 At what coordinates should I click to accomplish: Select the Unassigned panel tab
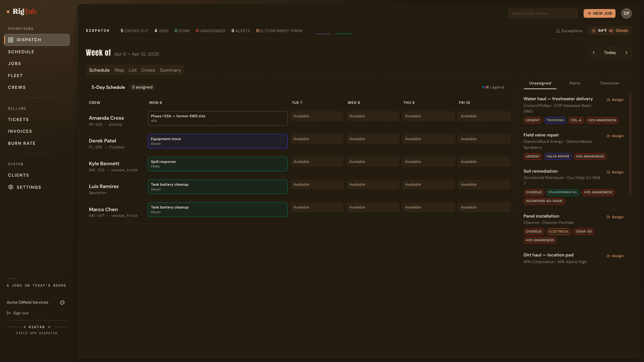pos(540,83)
